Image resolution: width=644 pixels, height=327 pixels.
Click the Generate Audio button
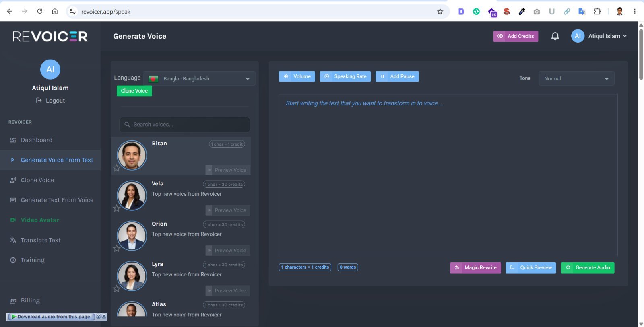click(x=588, y=267)
